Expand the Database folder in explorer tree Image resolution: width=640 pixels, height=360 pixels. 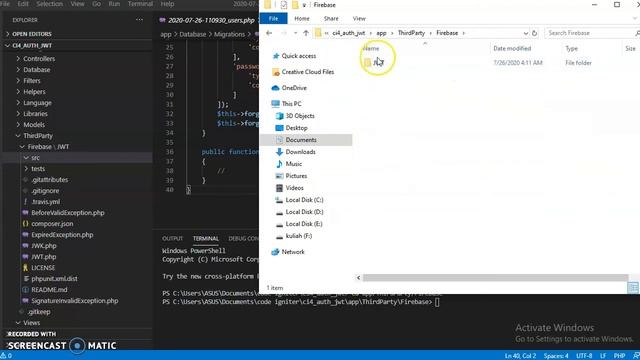tap(37, 70)
